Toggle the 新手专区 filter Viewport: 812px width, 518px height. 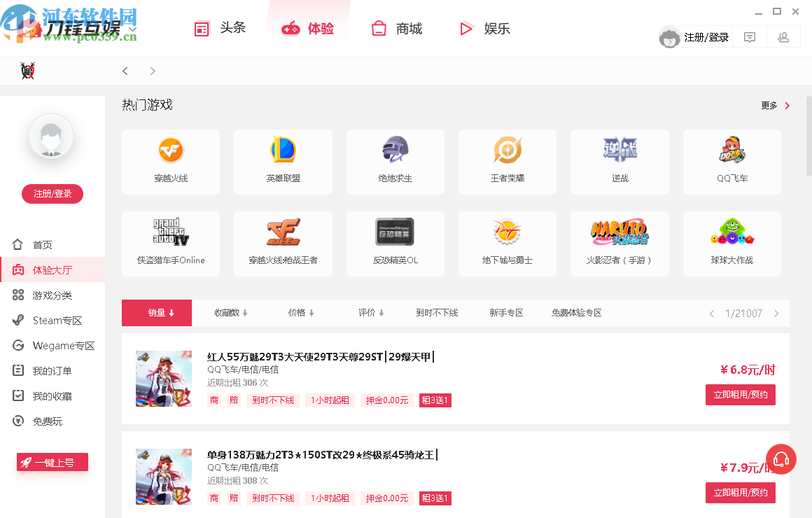click(x=506, y=313)
